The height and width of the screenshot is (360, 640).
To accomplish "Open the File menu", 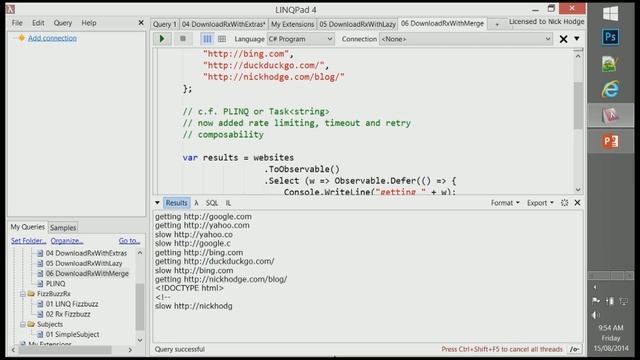I will [17, 23].
